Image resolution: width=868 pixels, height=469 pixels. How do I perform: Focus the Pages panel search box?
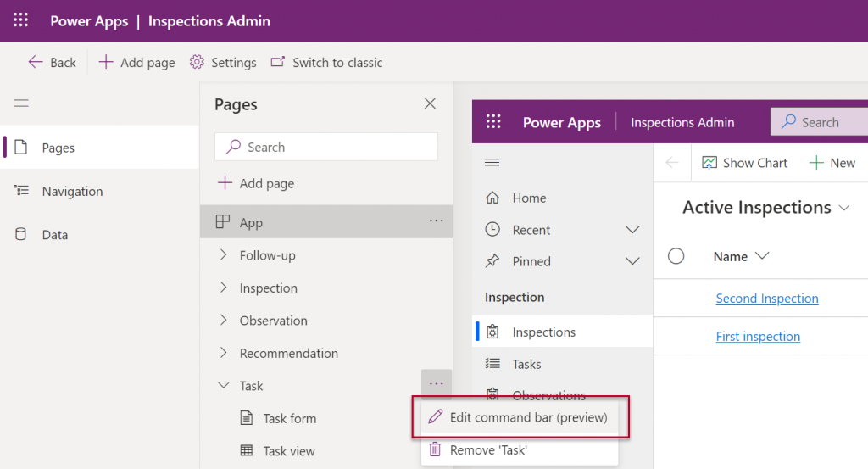point(326,147)
